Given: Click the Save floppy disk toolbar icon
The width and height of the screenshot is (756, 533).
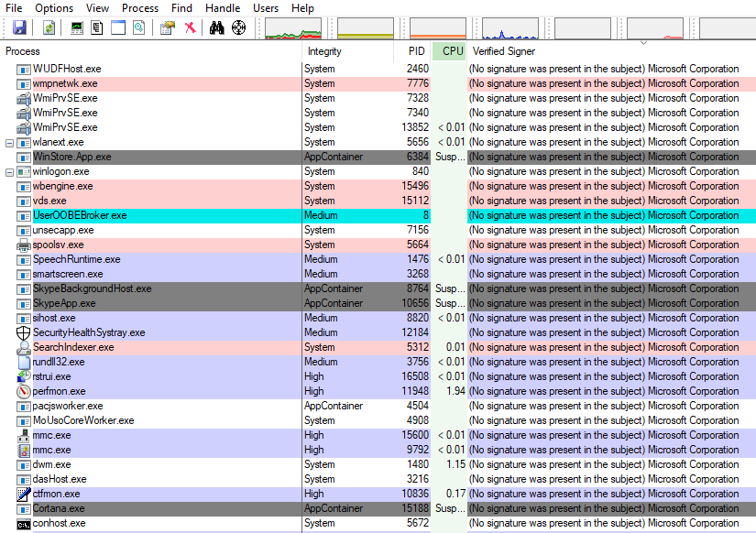Looking at the screenshot, I should click(19, 27).
